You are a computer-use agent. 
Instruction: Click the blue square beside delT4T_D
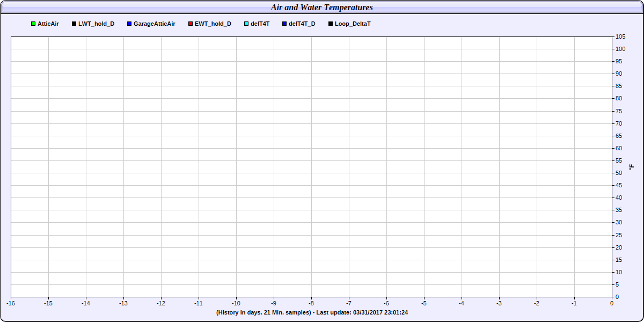pos(284,24)
